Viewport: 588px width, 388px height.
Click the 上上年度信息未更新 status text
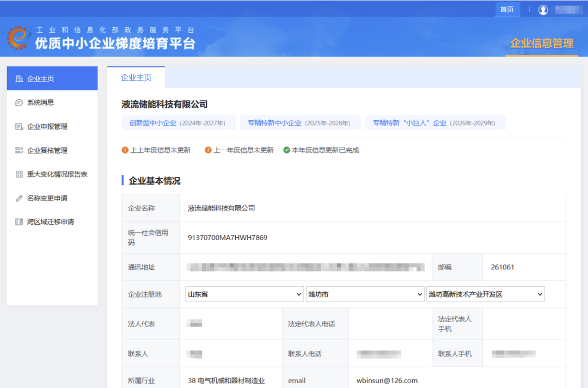click(x=161, y=150)
